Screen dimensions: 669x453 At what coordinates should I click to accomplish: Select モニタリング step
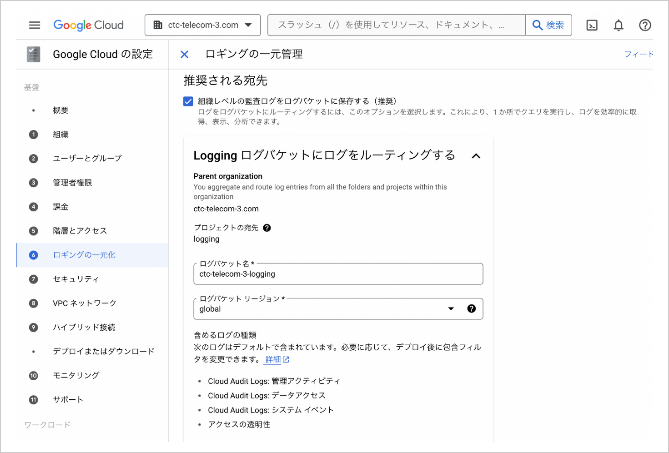(x=92, y=375)
